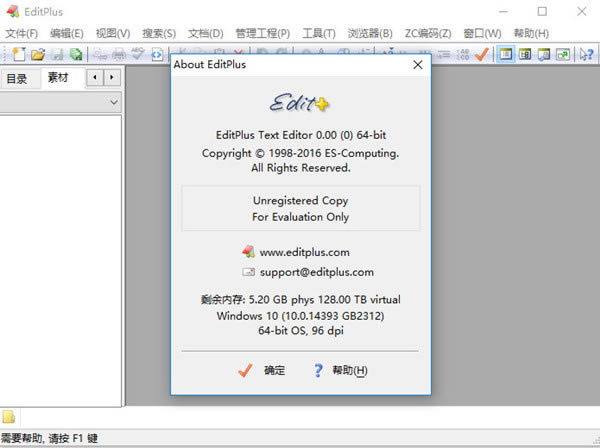Click the yellow folder icon at bottom left

click(x=8, y=417)
